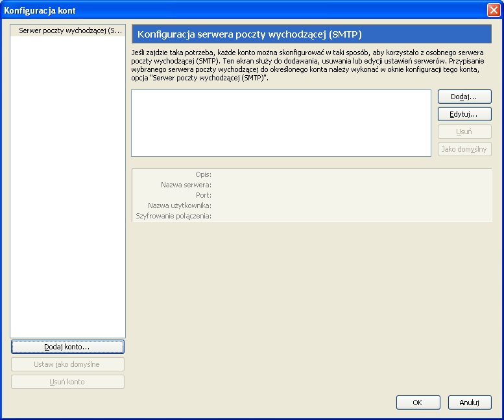Cancel with the Anuluj button
Screen dimensions: 504x420
click(x=470, y=402)
